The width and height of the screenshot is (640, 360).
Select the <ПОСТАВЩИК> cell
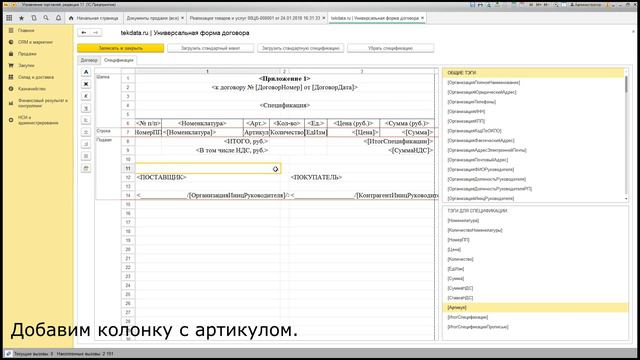click(x=161, y=177)
